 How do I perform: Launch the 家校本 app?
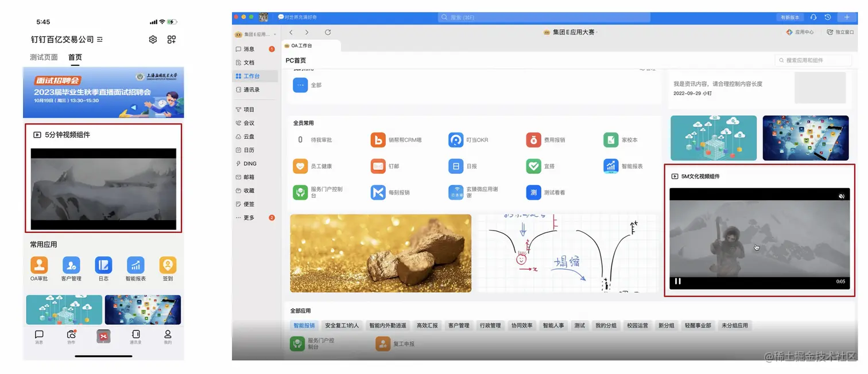click(621, 140)
